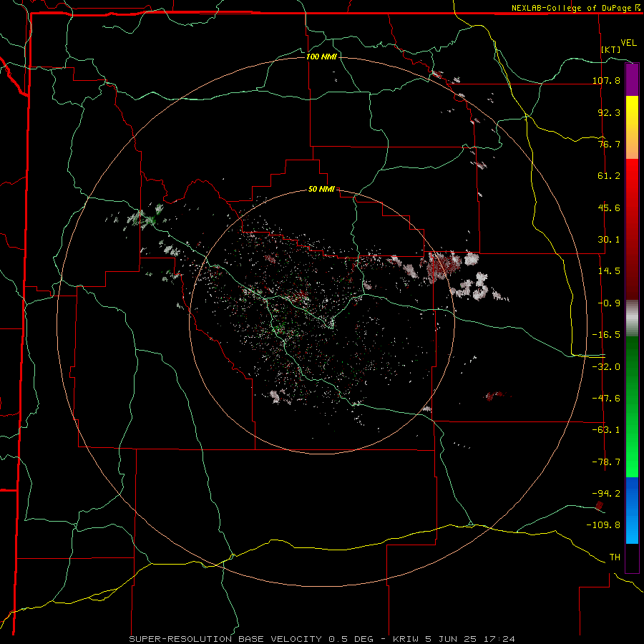Pick the purple segment of the color bar
This screenshot has width=644, height=644.
632,79
